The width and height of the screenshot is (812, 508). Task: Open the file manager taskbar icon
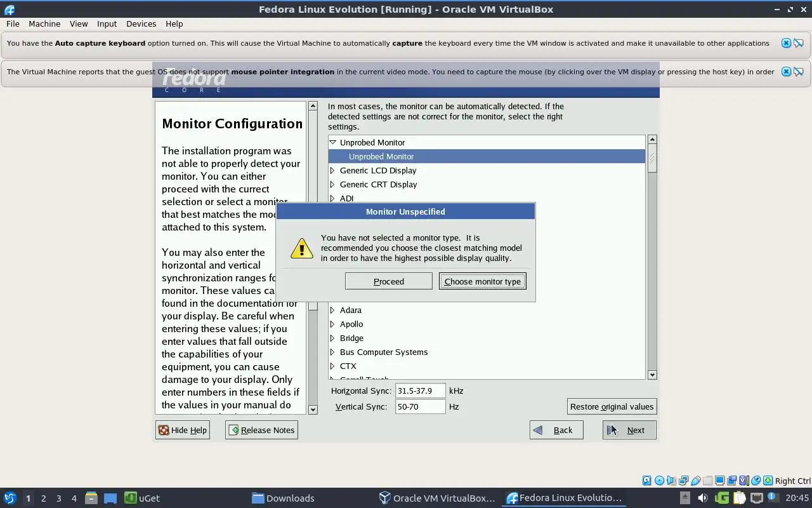pos(91,498)
